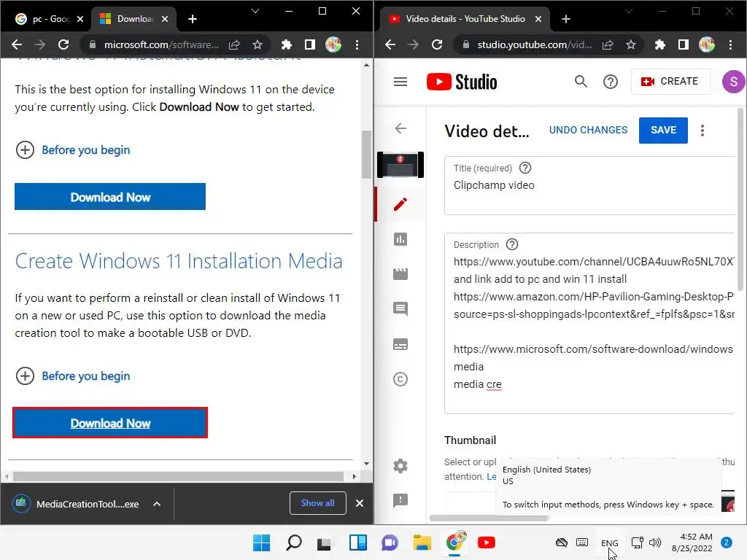Viewport: 747px width, 560px height.
Task: Open Comments icon in Studio sidebar
Action: (x=400, y=309)
